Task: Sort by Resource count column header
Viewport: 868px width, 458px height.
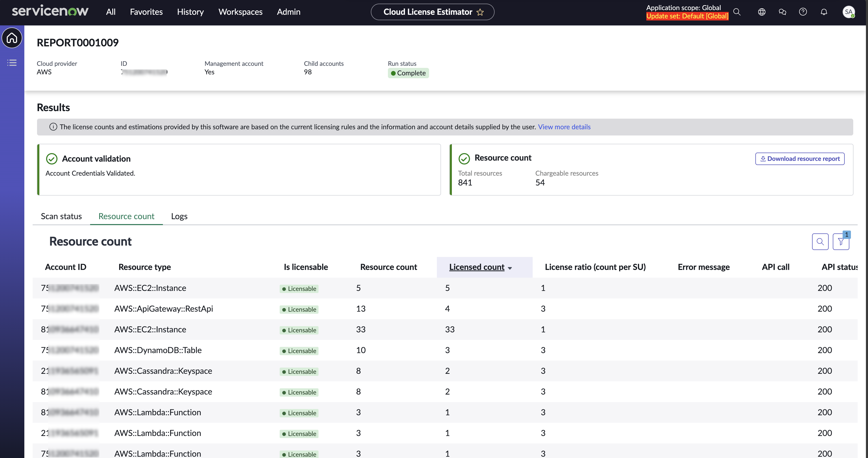Action: 388,267
